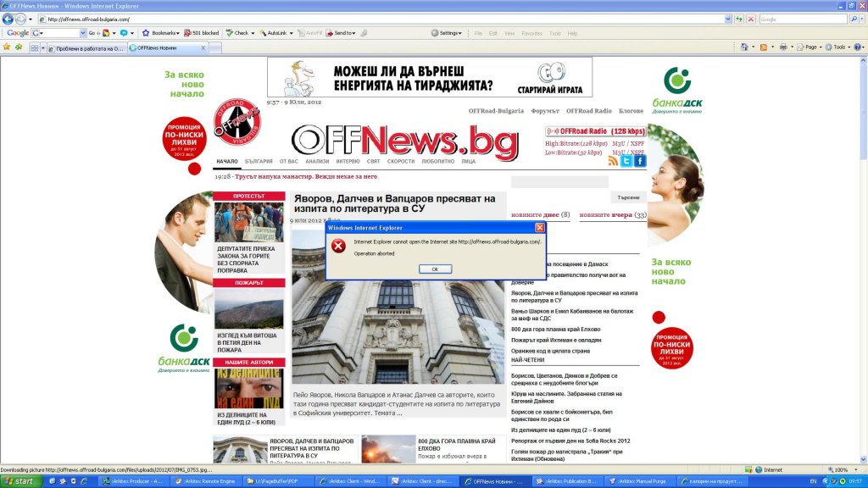Viewport: 868px width, 488px height.
Task: Click the 501 blocked popup blocker button
Action: point(202,33)
